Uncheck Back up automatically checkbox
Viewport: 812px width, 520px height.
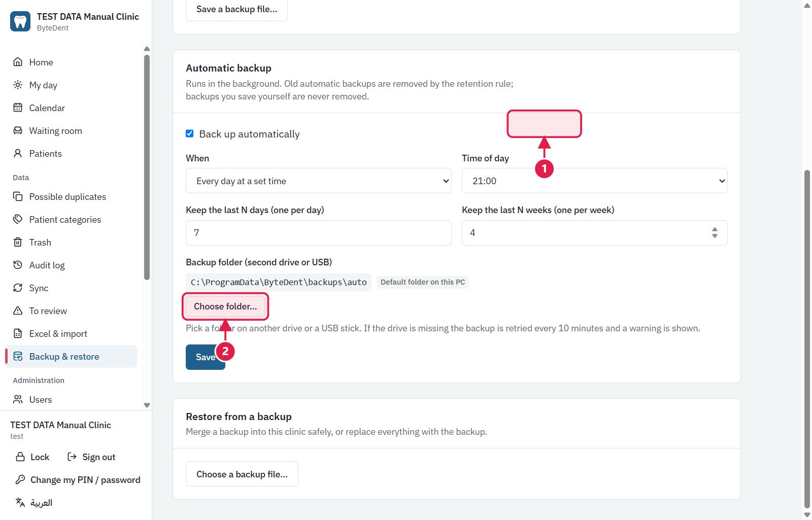190,133
